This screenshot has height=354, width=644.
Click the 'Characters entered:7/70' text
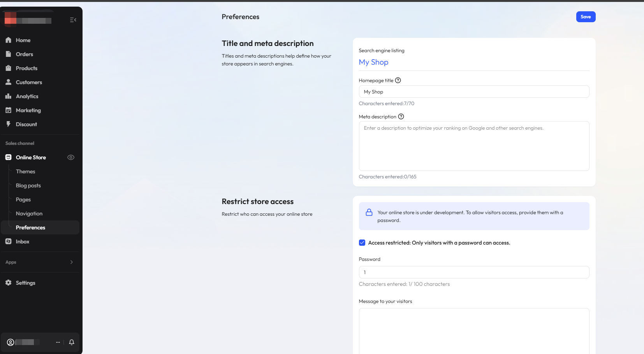[386, 104]
